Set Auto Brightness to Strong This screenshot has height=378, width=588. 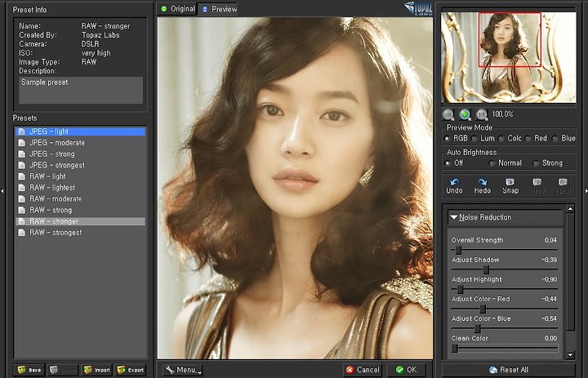(536, 163)
